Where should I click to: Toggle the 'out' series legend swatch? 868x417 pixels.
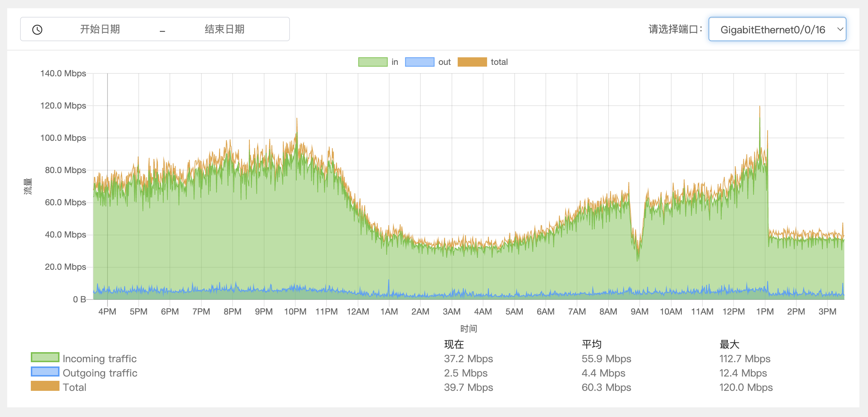tap(420, 62)
